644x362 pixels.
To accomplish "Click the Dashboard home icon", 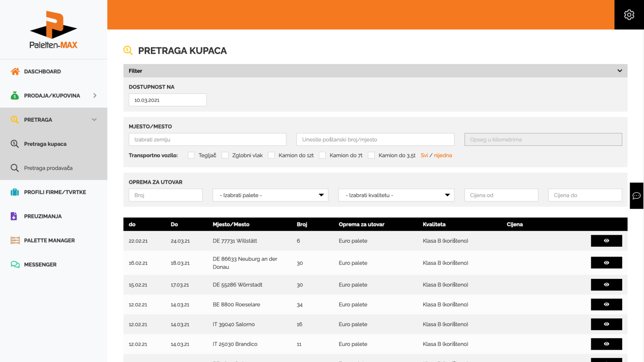I will click(15, 72).
